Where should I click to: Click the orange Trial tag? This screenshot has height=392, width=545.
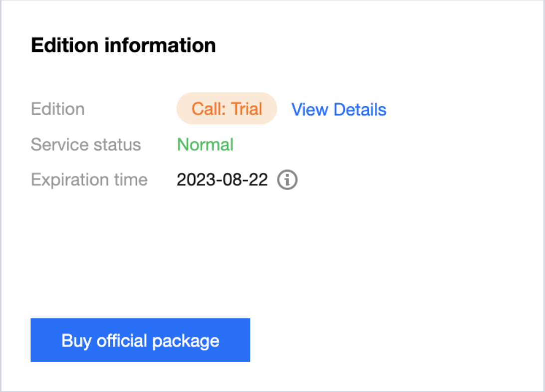(227, 108)
